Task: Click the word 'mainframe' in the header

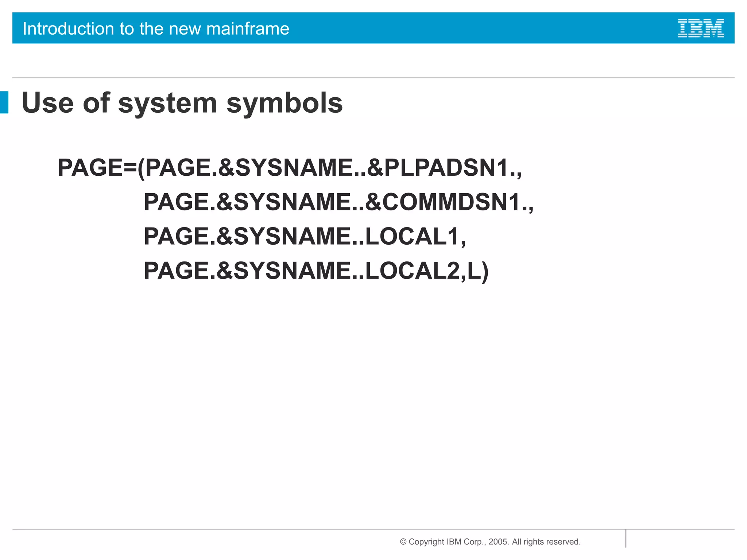Action: pos(248,28)
